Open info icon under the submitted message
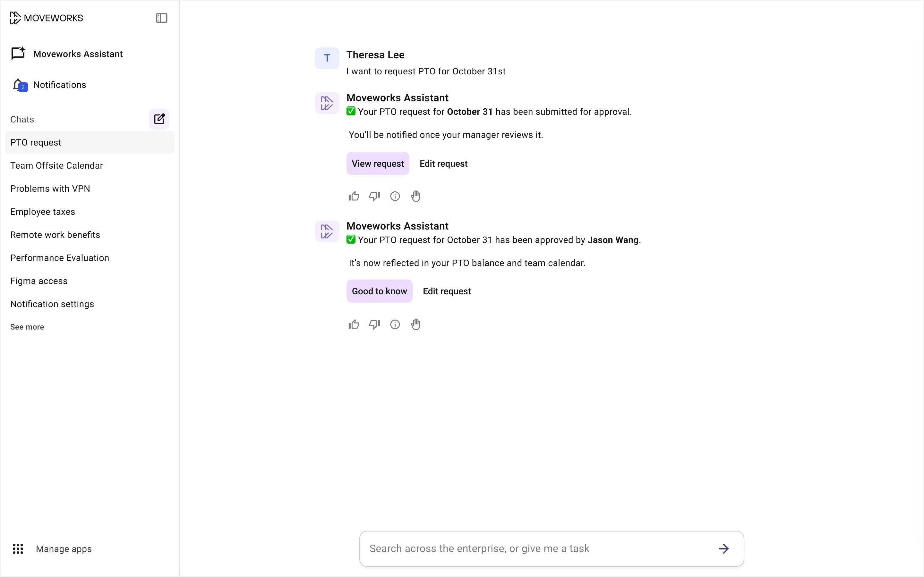This screenshot has height=577, width=924. (x=395, y=196)
